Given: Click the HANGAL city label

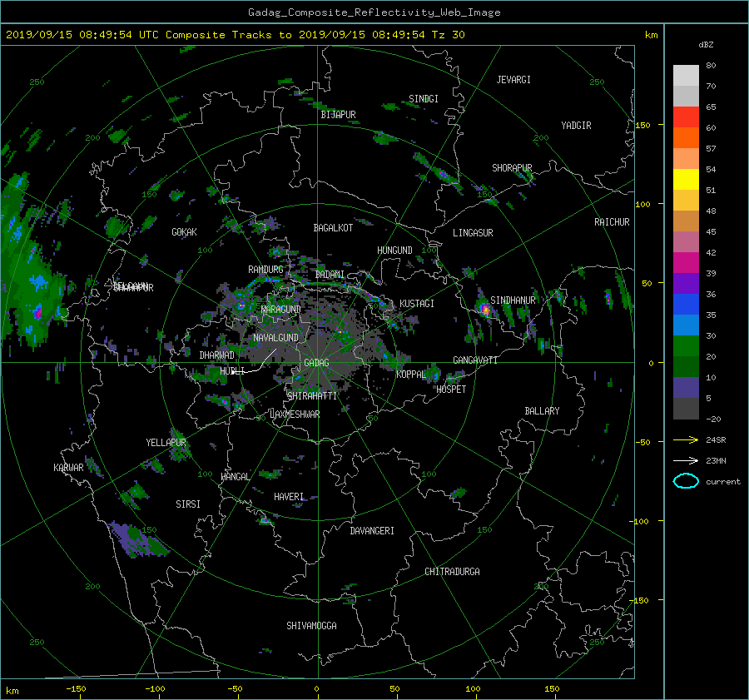Looking at the screenshot, I should click(236, 477).
